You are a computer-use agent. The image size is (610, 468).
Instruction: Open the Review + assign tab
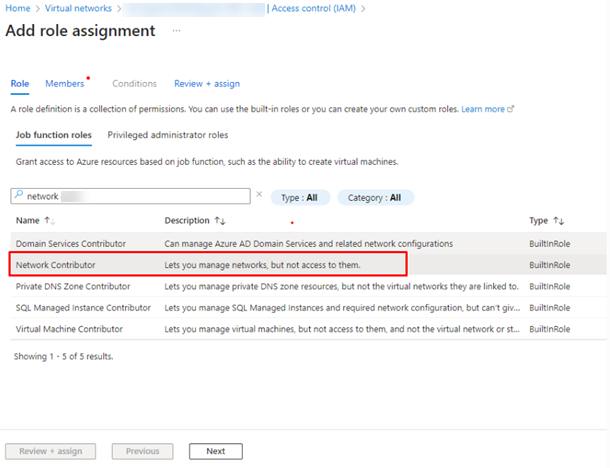207,84
